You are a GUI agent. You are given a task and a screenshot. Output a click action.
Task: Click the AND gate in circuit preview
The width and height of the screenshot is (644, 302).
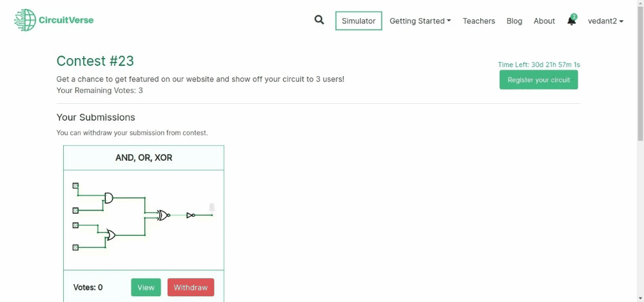tap(108, 197)
